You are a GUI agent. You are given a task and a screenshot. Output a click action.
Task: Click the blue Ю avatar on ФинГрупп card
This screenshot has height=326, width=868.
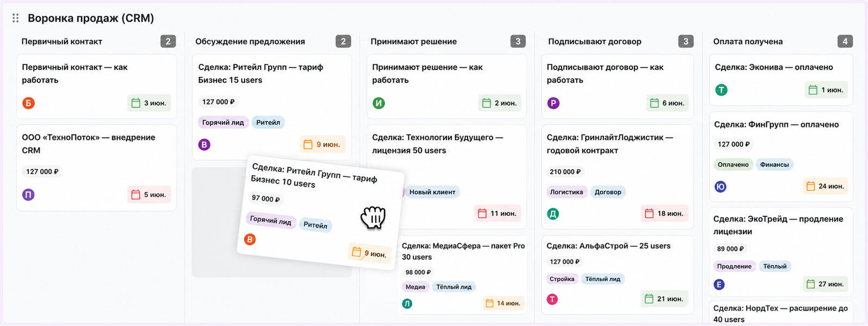[720, 187]
